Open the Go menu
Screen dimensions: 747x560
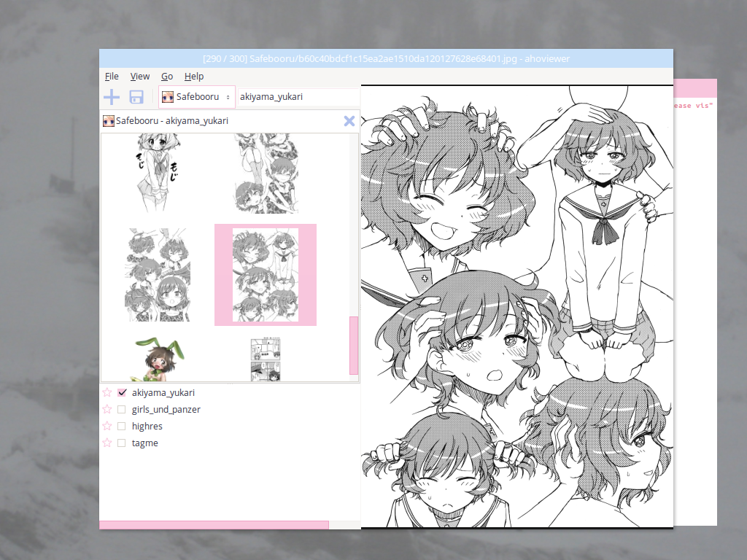pos(167,76)
